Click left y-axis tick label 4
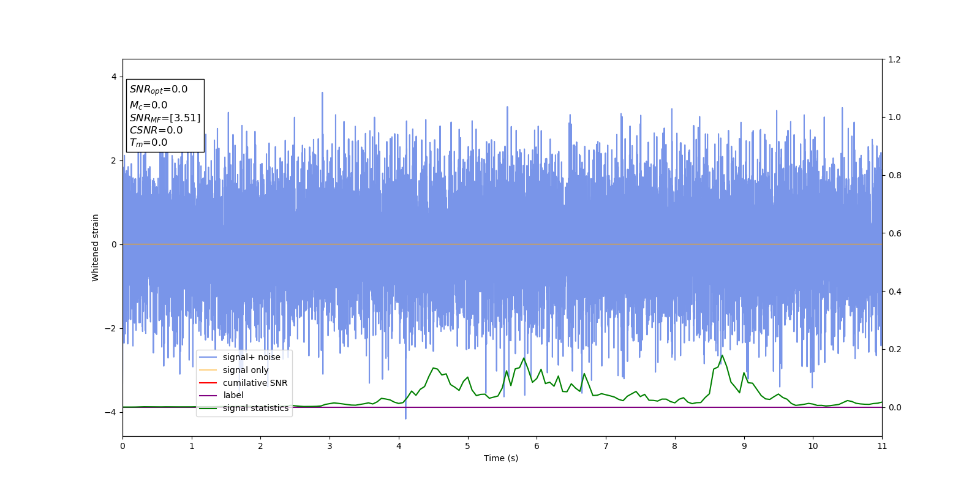Viewport: 980px width, 490px height. 114,77
